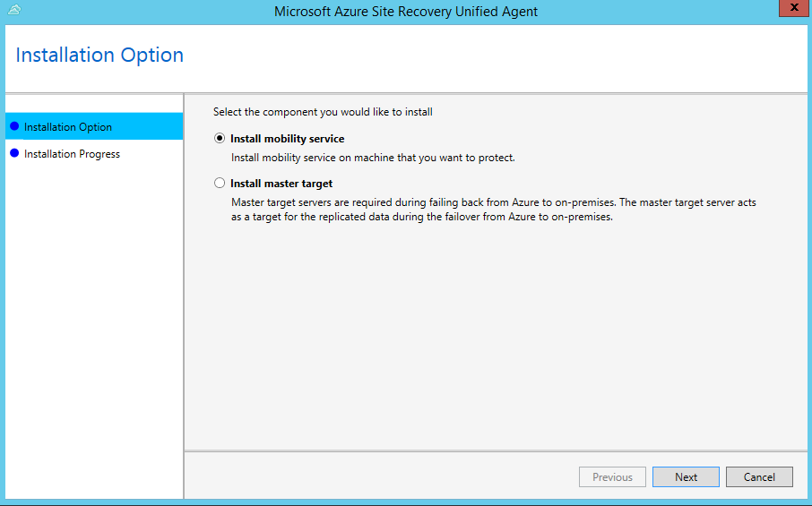Click the window title 'Microsoft Azure Site Recovery Unified Agent'
Image resolution: width=812 pixels, height=506 pixels.
click(x=406, y=12)
